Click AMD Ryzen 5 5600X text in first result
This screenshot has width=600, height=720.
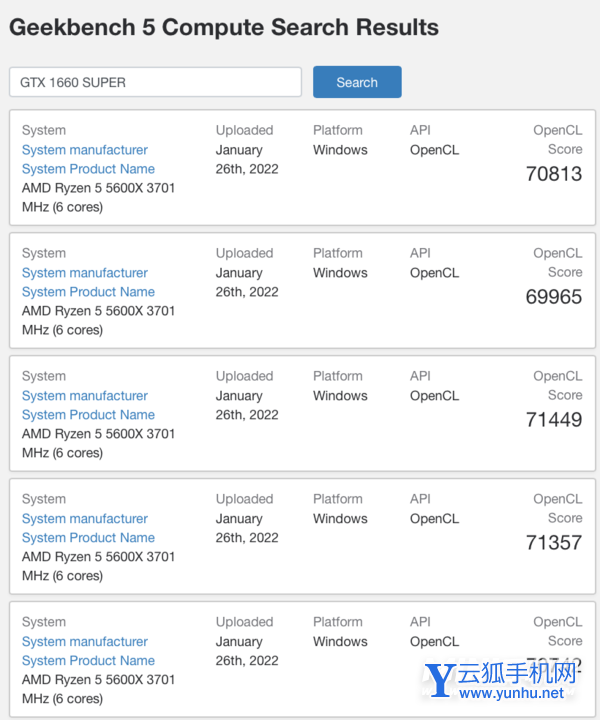click(98, 188)
